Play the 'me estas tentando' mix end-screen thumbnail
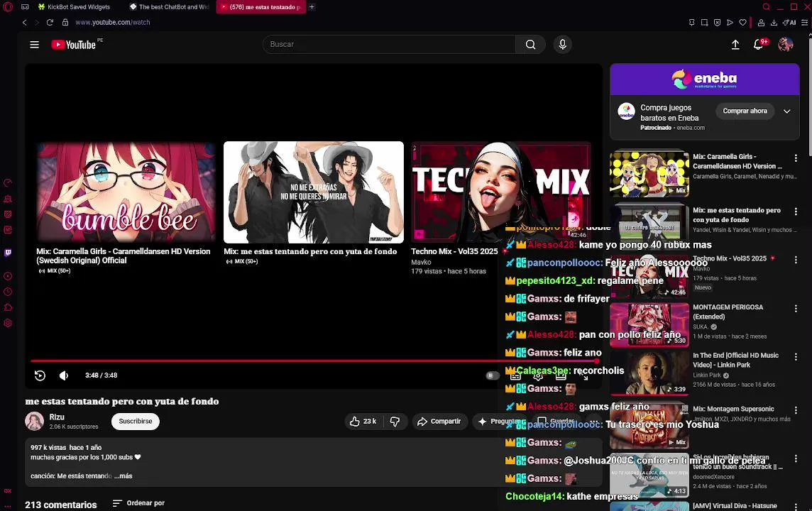The height and width of the screenshot is (511, 812). pyautogui.click(x=314, y=192)
